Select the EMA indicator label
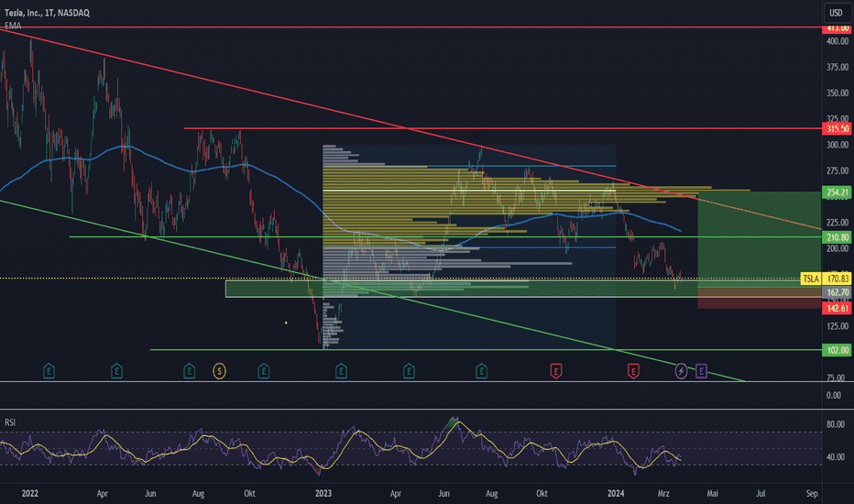This screenshot has width=854, height=504. (13, 26)
